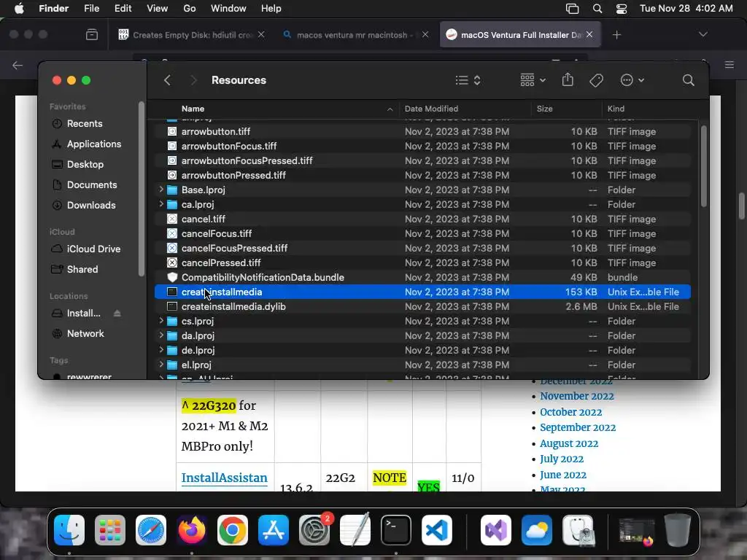This screenshot has height=560, width=747.
Task: Open the Window menu
Action: pos(228,8)
